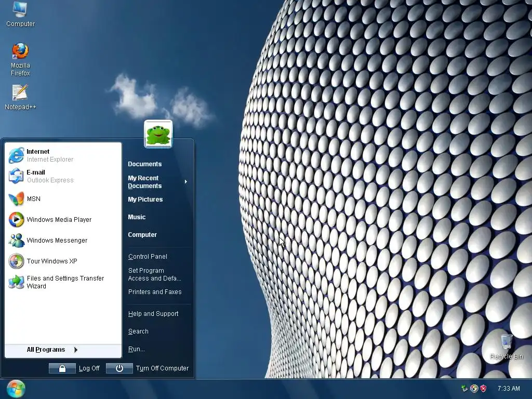Click the frog user account picture
This screenshot has height=399, width=532.
pyautogui.click(x=158, y=135)
